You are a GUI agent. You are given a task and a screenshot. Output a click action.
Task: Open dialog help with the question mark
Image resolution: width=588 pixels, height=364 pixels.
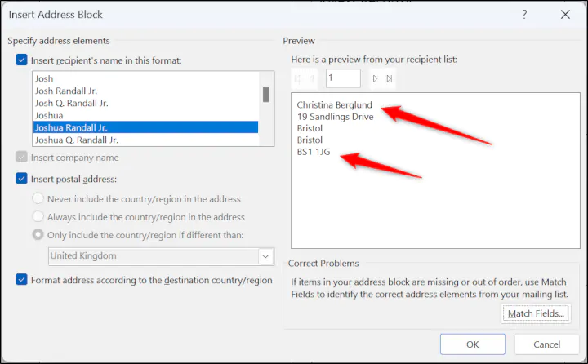[524, 15]
